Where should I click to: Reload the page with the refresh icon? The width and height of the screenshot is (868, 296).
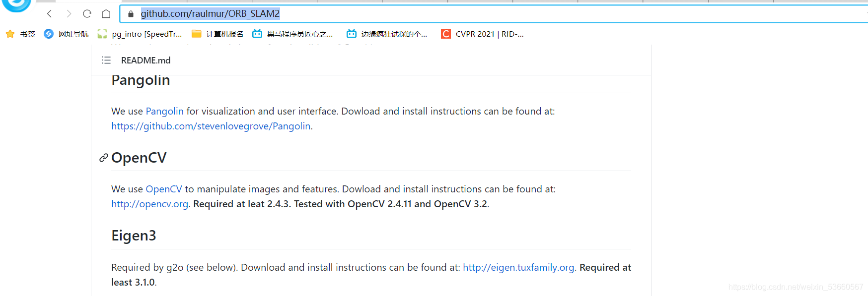point(87,13)
